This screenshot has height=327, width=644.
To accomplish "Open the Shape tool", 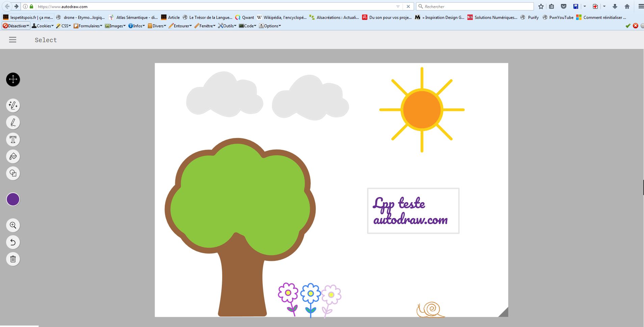I will [13, 173].
